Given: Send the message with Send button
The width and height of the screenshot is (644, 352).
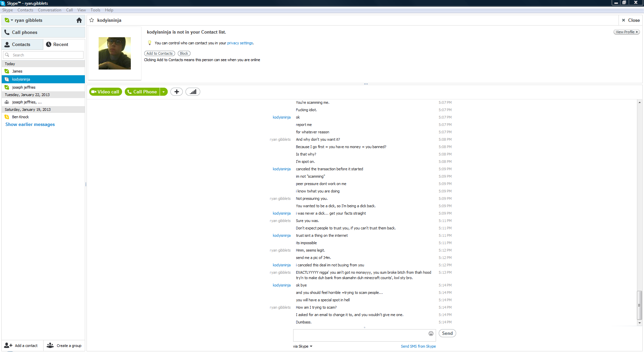Looking at the screenshot, I should (447, 333).
